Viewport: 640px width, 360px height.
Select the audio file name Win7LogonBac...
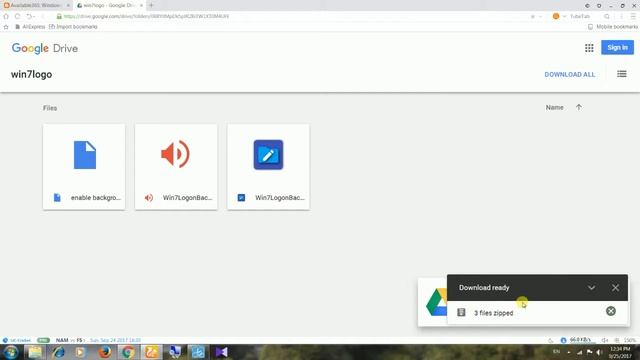coord(187,198)
